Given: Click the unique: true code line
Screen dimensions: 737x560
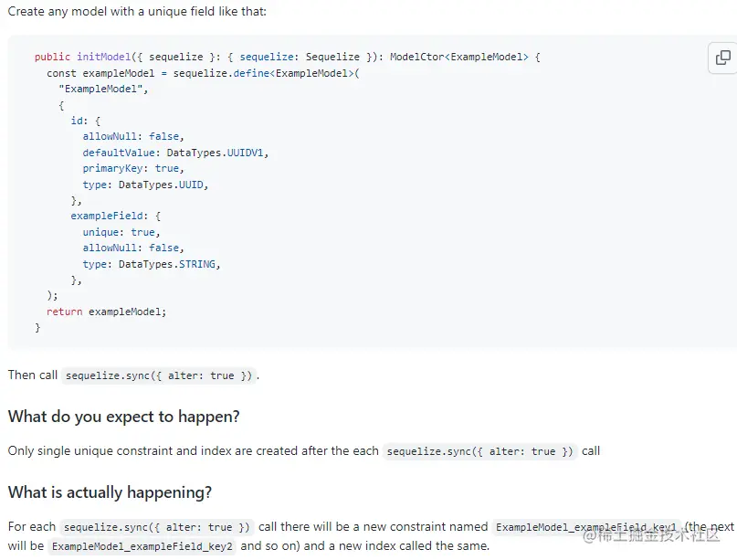Looking at the screenshot, I should pyautogui.click(x=121, y=232).
